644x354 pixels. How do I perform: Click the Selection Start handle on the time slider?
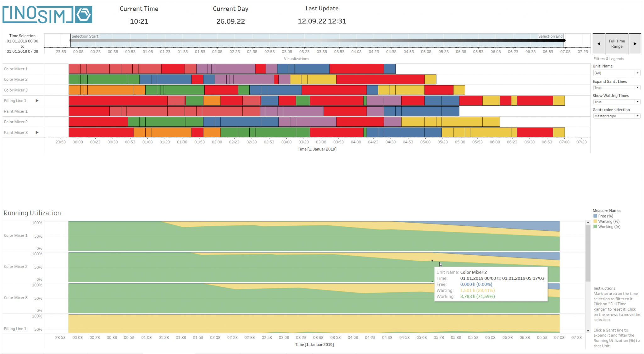coord(71,40)
